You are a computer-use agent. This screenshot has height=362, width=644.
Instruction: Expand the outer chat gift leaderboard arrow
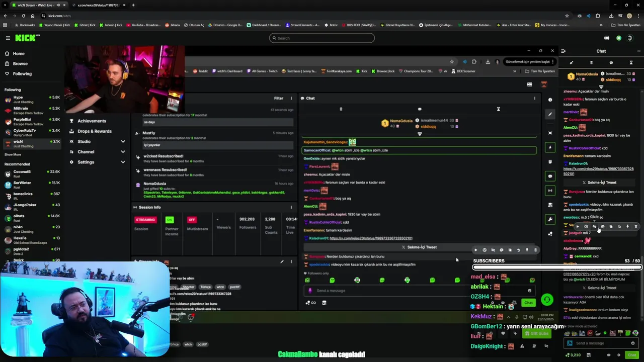point(601,87)
